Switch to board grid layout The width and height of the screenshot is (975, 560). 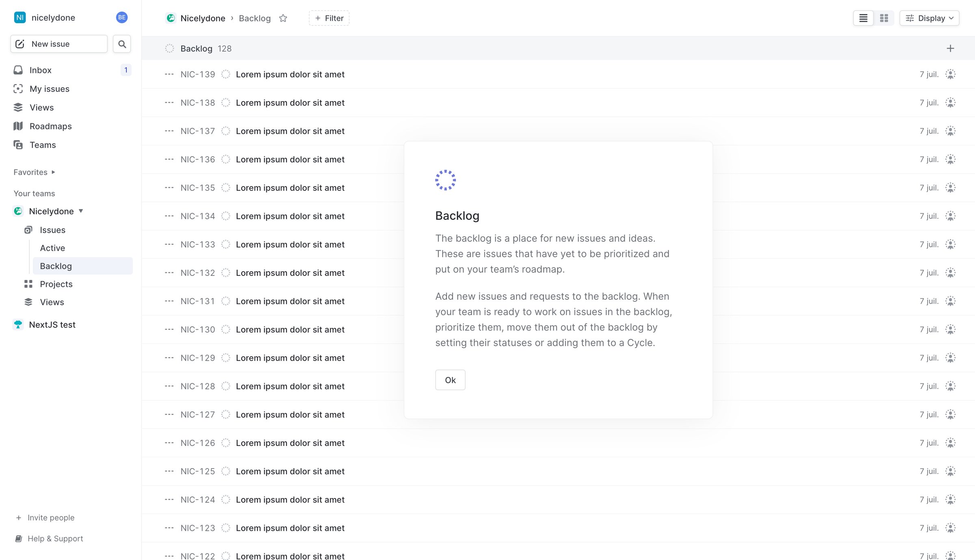(884, 18)
